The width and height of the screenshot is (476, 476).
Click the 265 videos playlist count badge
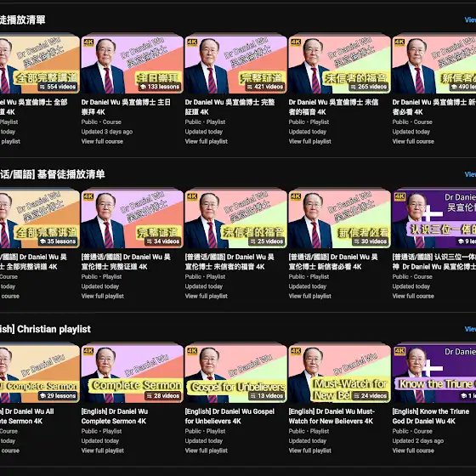pos(369,87)
